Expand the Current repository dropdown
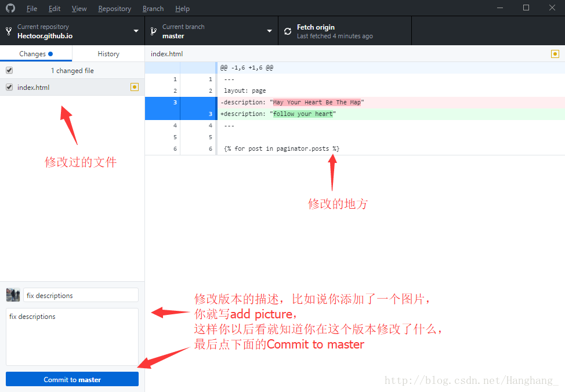The image size is (565, 392). point(136,31)
